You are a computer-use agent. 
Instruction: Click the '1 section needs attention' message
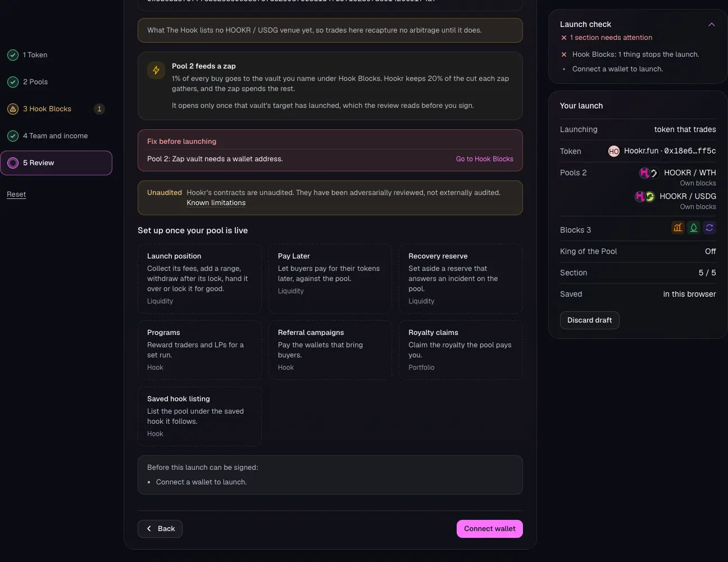(x=611, y=38)
